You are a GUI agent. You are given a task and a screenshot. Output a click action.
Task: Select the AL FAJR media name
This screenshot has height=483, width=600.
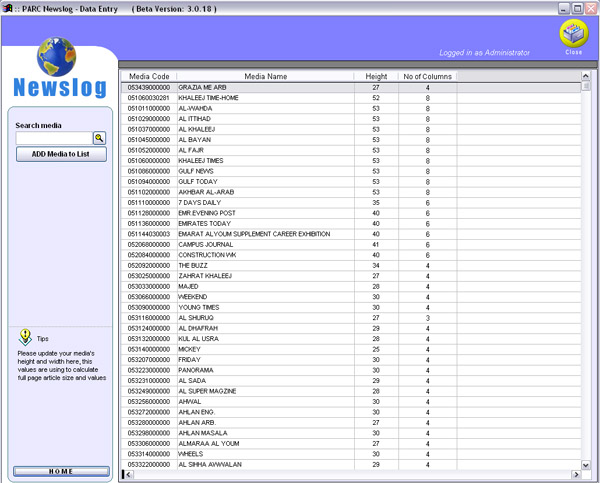pos(191,150)
